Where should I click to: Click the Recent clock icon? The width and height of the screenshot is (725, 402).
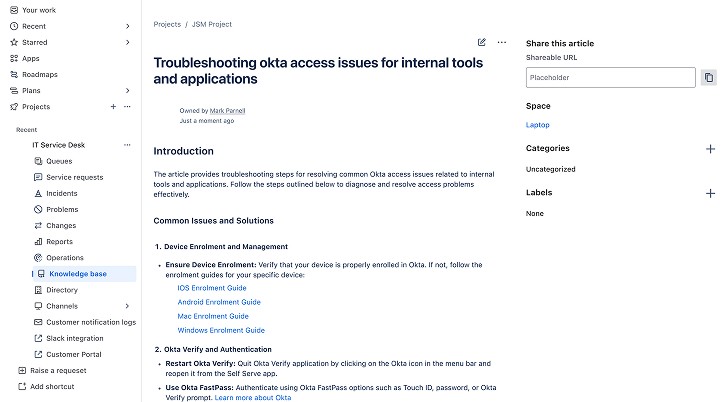(x=14, y=26)
